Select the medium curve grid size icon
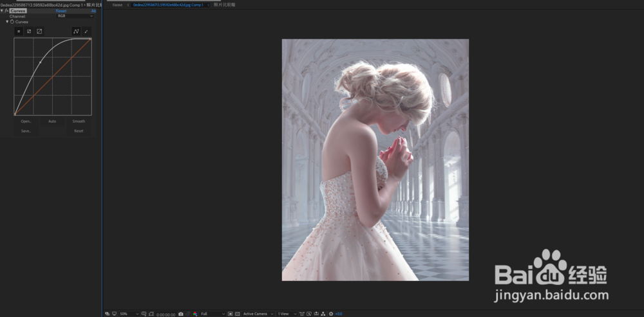 29,31
